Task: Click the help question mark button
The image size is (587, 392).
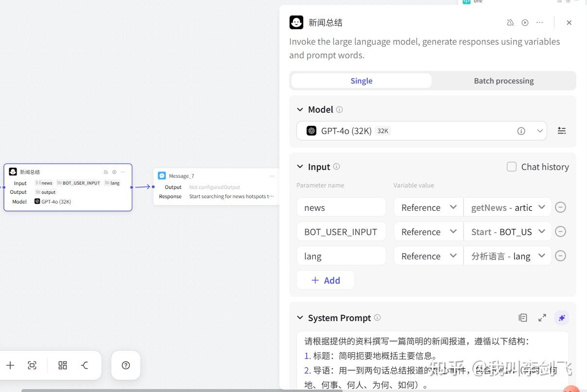Action: (x=126, y=365)
